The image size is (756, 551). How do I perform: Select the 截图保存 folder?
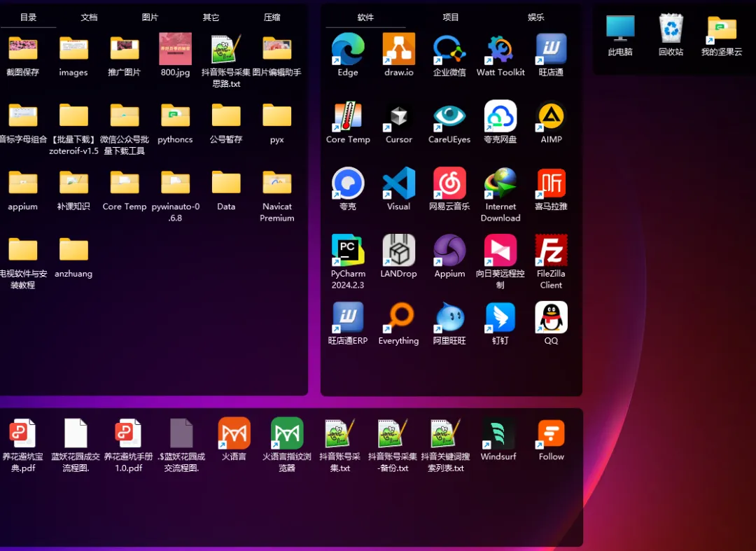coord(22,49)
